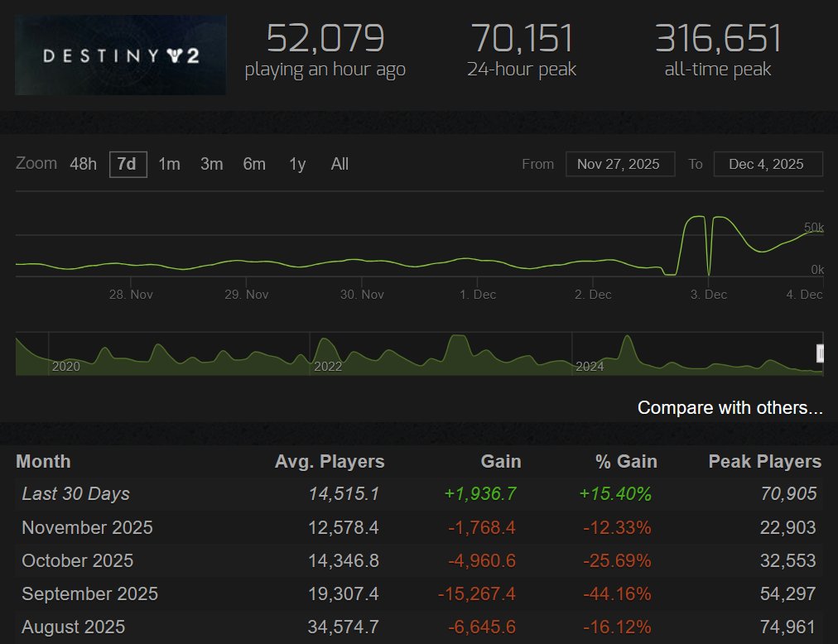Set chart zoom to 1y
Image resolution: width=838 pixels, height=644 pixels.
point(297,164)
